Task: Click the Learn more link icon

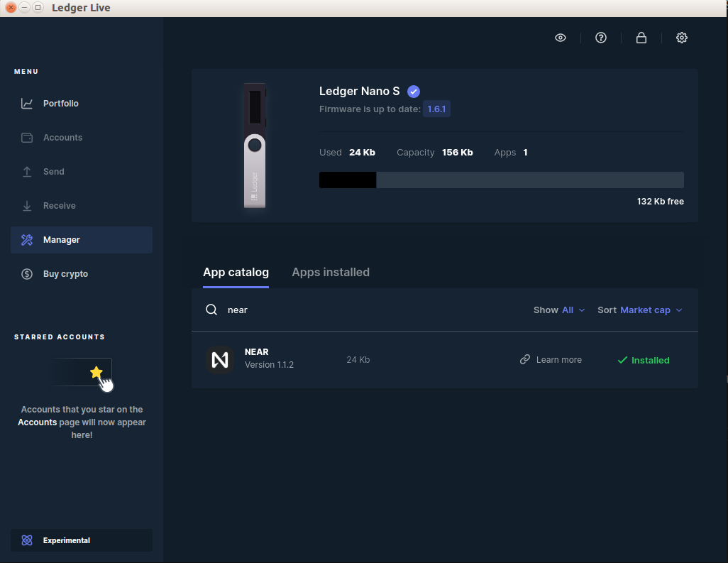Action: [524, 359]
